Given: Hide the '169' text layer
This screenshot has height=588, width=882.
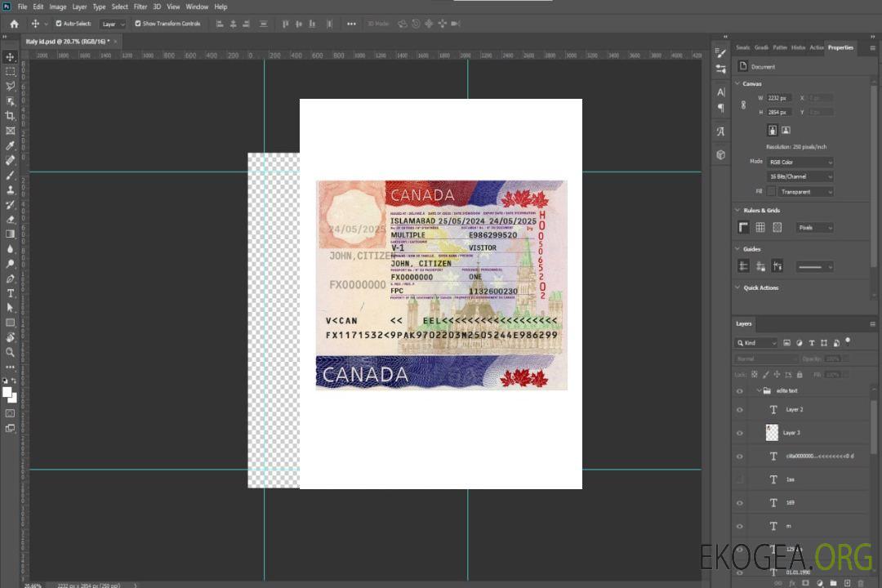Looking at the screenshot, I should (740, 503).
